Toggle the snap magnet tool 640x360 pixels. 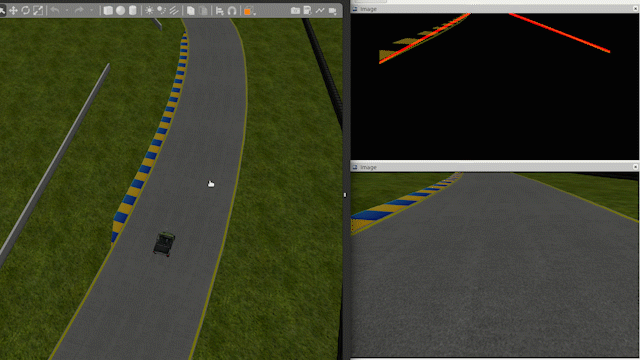pyautogui.click(x=232, y=11)
